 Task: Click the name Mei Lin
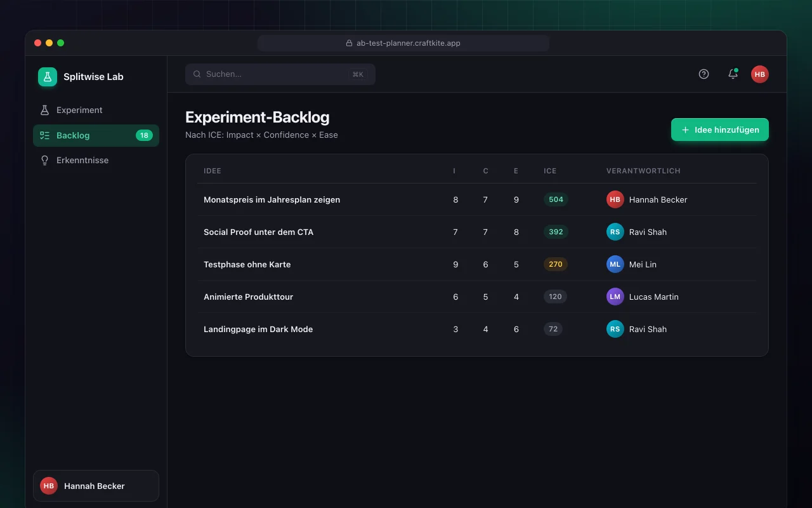[643, 264]
